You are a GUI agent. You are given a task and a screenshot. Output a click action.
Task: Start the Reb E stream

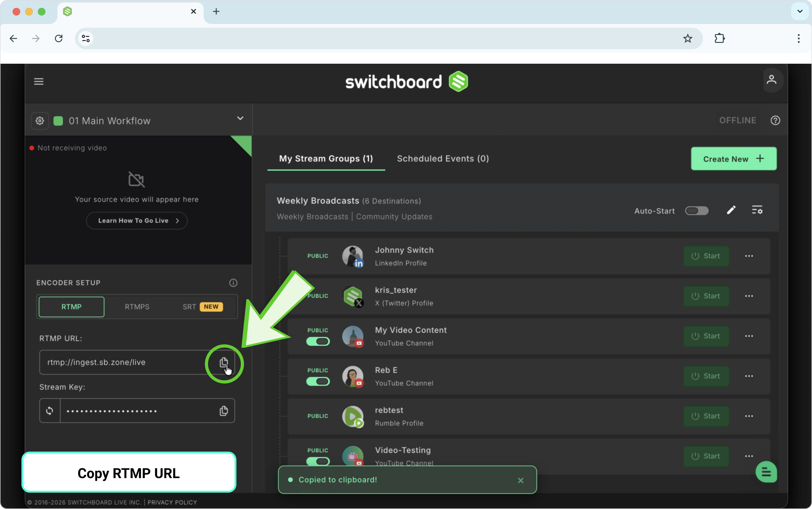click(x=706, y=376)
